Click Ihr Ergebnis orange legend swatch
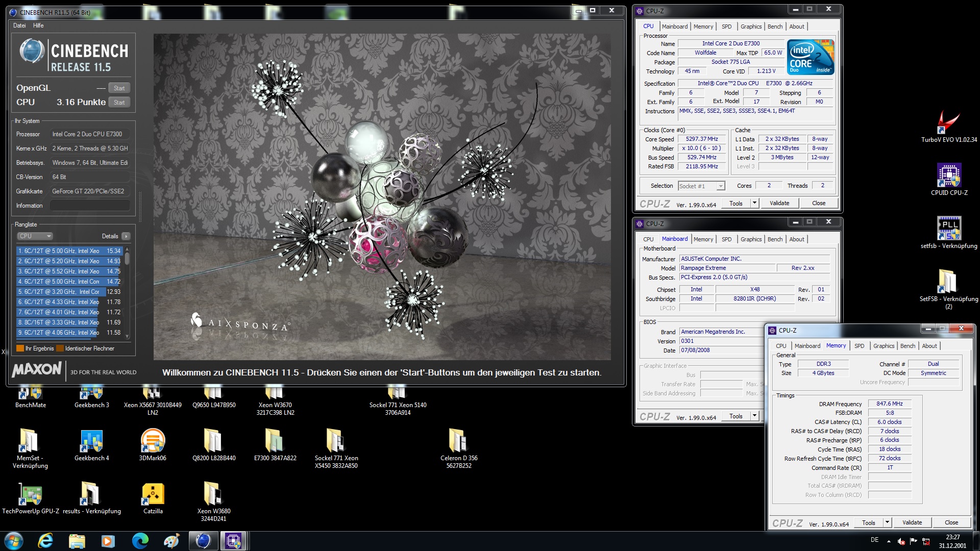Viewport: 980px width, 551px height. click(x=20, y=348)
